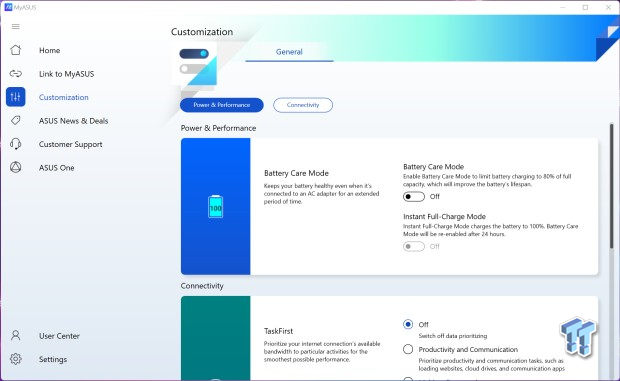
Task: Jump to the Connectivity pill button
Action: coord(303,105)
